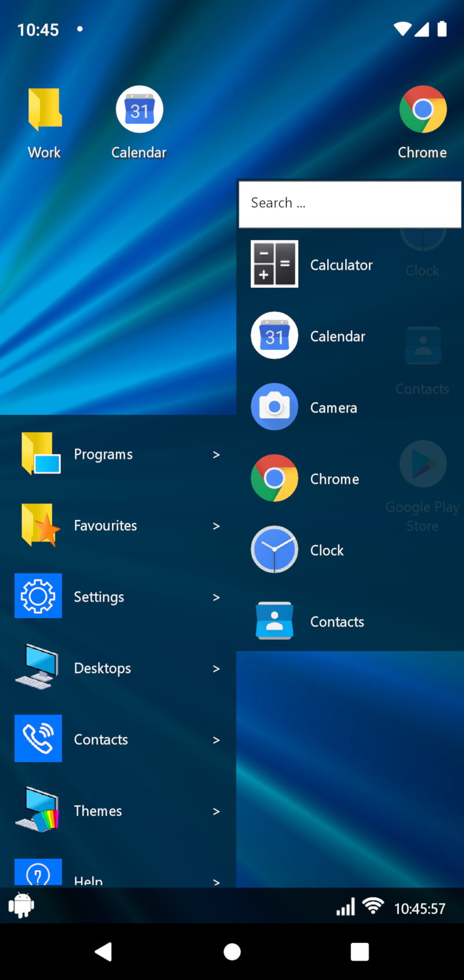Screen dimensions: 464x980
Task: Expand the Settings submenu arrow
Action: click(x=216, y=598)
